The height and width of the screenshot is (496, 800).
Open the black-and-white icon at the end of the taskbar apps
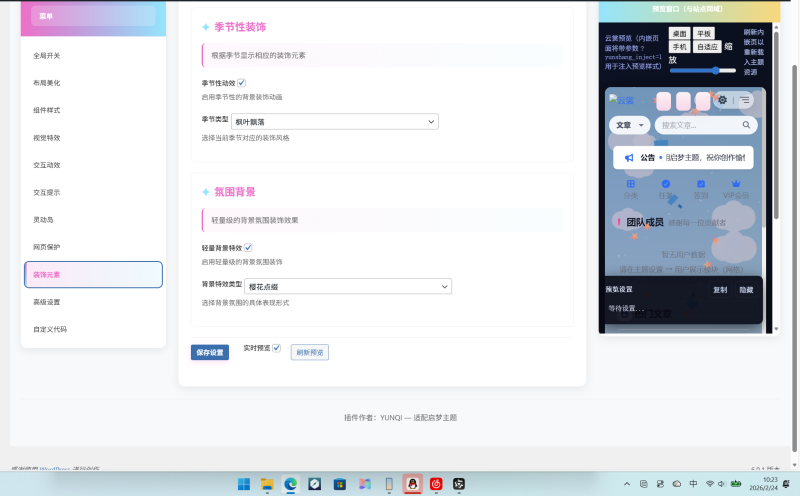(459, 484)
